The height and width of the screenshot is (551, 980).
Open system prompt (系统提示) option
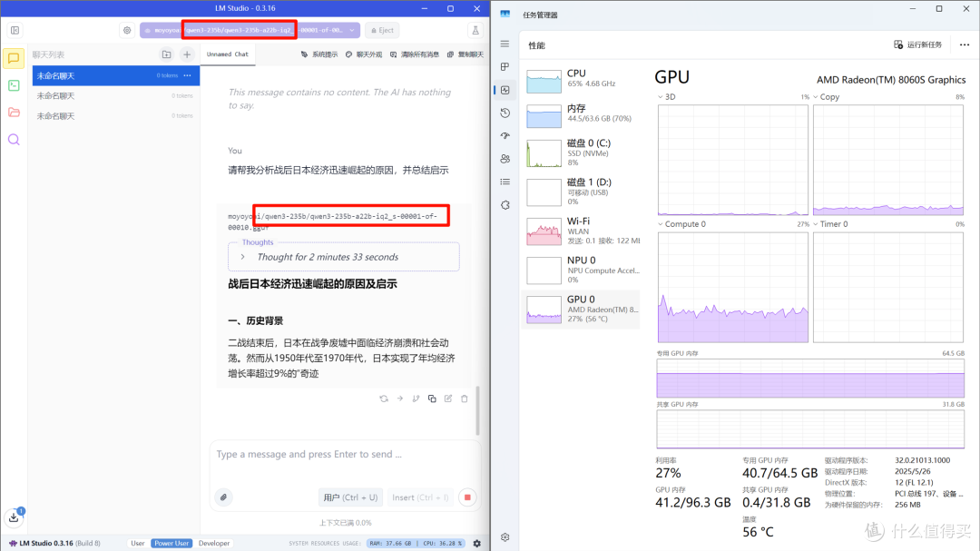(319, 54)
